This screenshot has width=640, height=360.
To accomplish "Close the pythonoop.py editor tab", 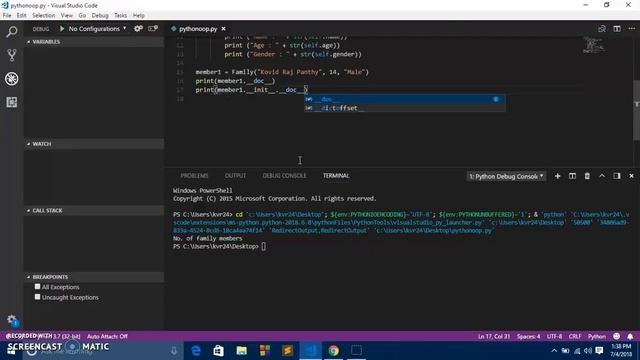I will click(x=223, y=29).
